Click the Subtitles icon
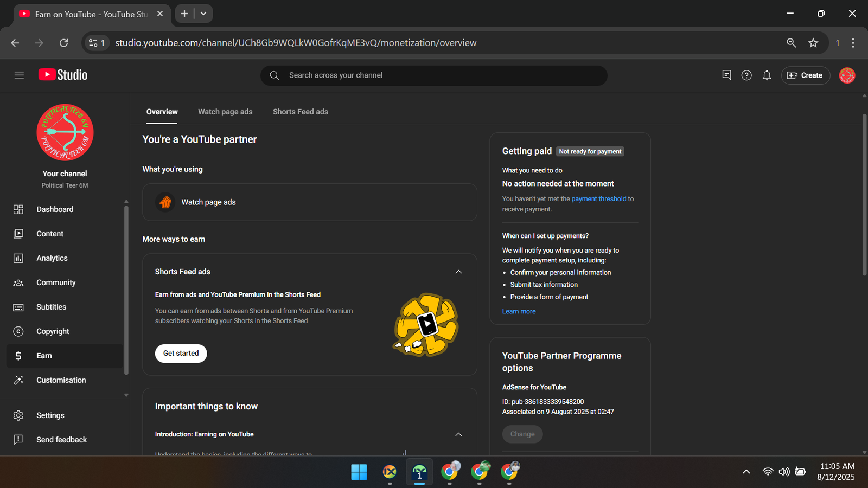The width and height of the screenshot is (868, 488). coord(18,307)
